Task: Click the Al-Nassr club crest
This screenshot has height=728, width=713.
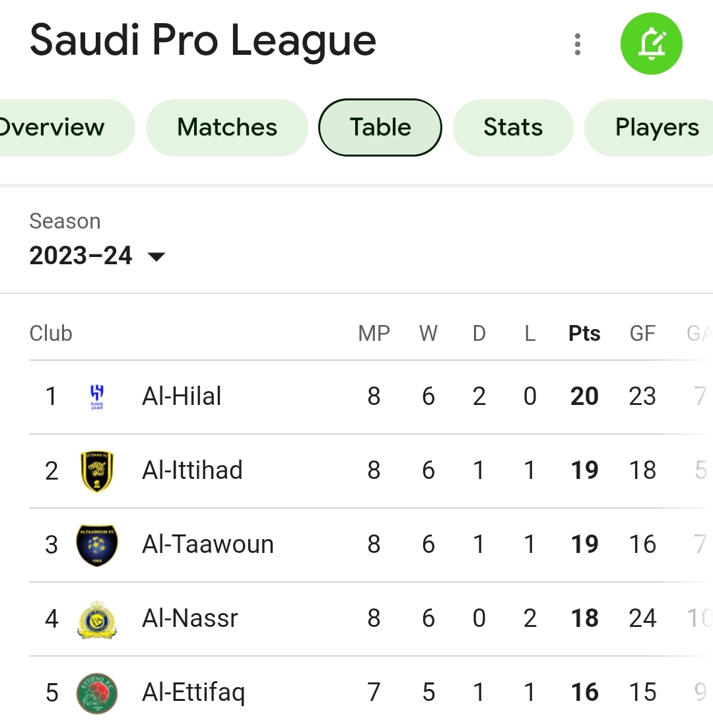Action: 97,620
